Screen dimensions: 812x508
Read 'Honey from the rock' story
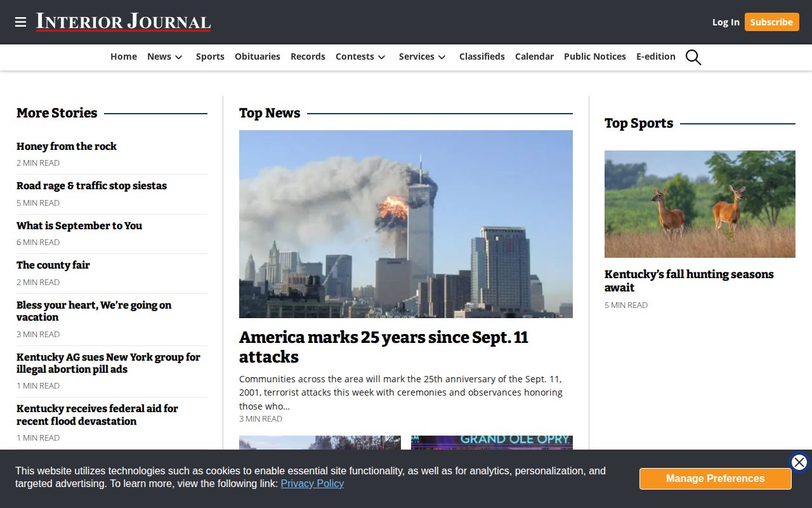pos(67,146)
